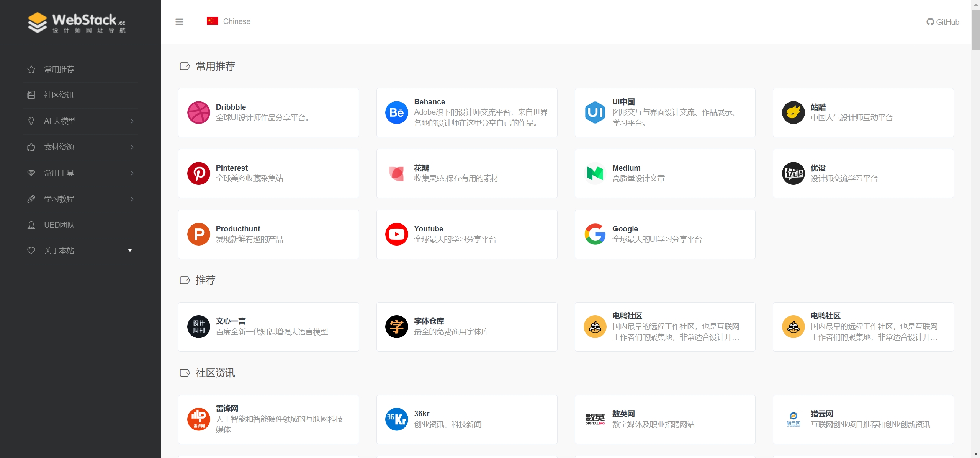
Task: Expand the AI 大模型 sidebar submenu arrow
Action: click(x=132, y=121)
